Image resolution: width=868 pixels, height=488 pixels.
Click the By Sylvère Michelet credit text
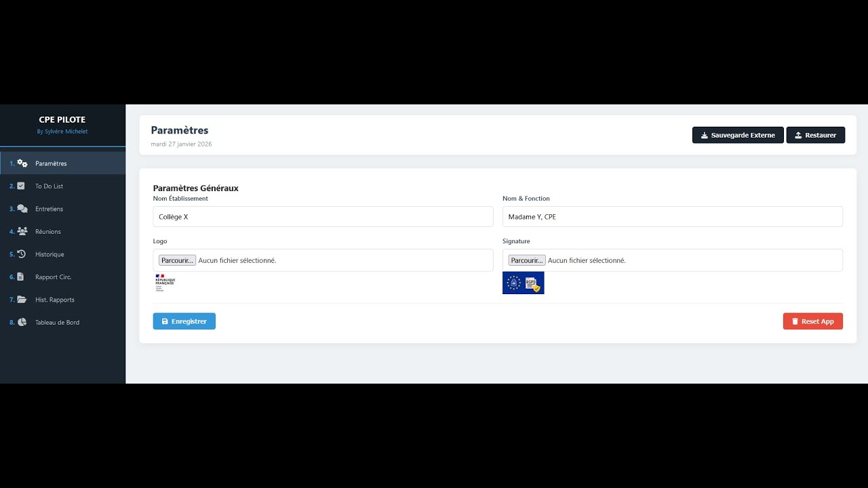[x=62, y=131]
